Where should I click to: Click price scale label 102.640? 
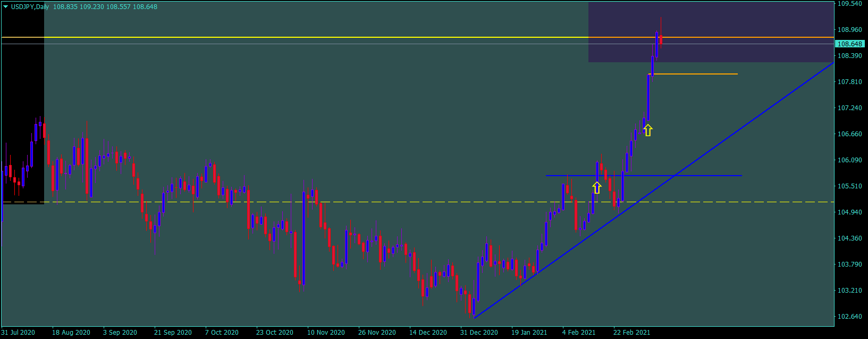pos(850,317)
